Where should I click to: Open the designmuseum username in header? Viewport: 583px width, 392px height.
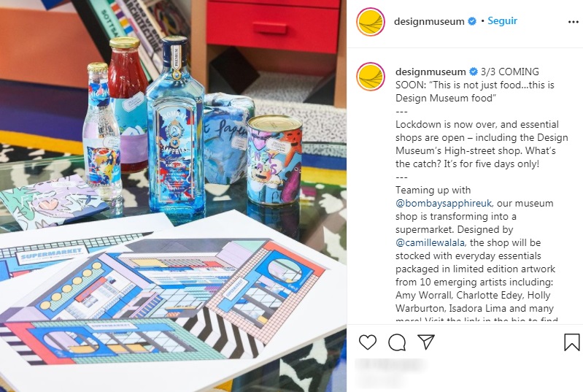coord(429,22)
